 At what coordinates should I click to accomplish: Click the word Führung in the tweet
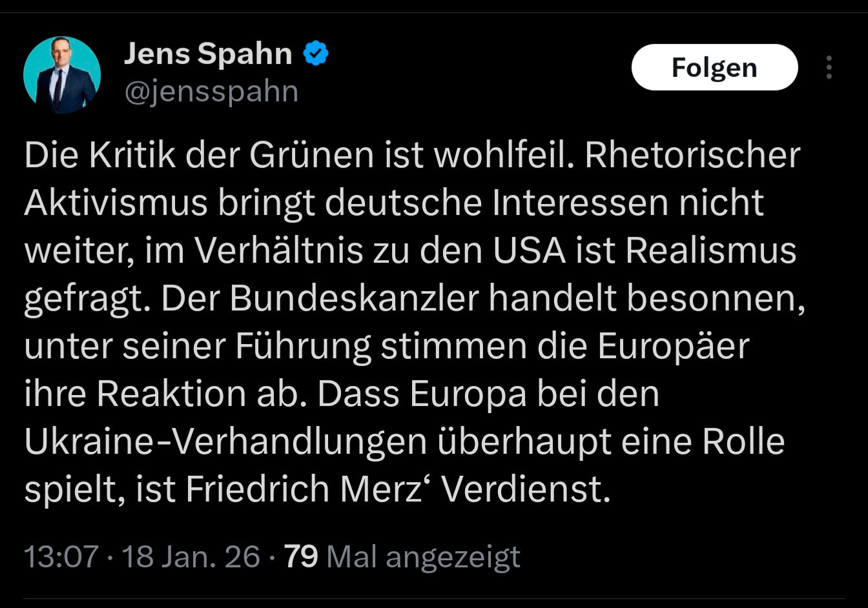click(303, 347)
